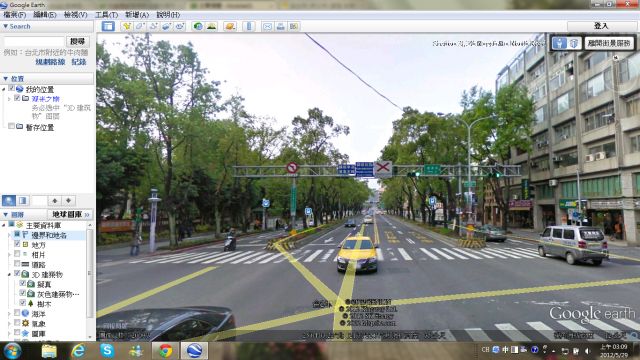Switch to the 3D building view icon
640x360 pixels.
(573, 43)
